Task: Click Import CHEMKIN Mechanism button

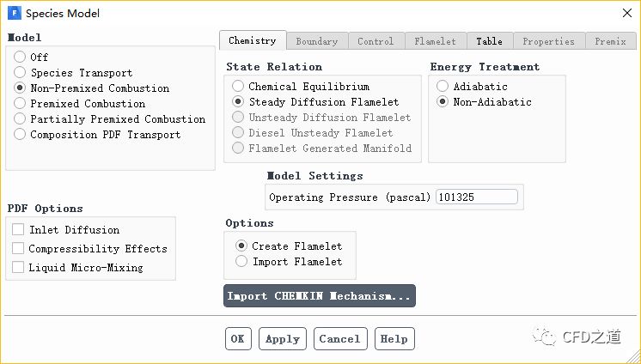Action: coord(320,296)
